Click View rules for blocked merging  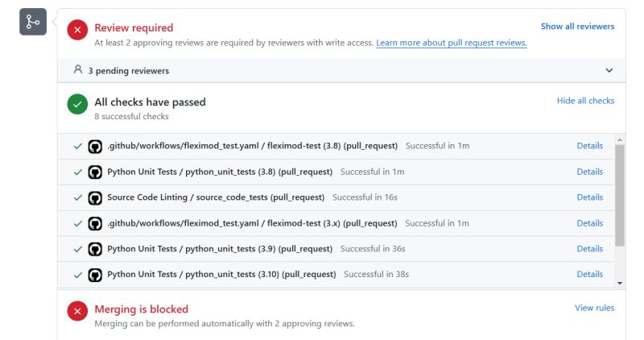tap(594, 308)
